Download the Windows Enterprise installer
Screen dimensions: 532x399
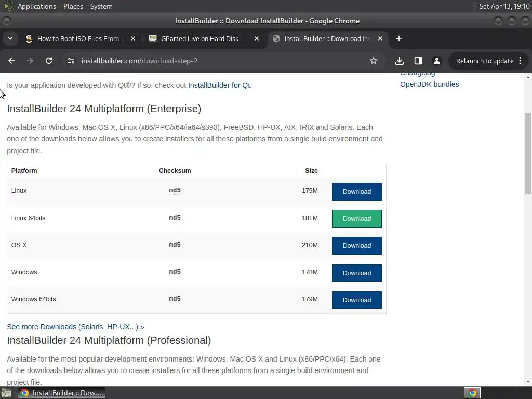[x=356, y=273]
